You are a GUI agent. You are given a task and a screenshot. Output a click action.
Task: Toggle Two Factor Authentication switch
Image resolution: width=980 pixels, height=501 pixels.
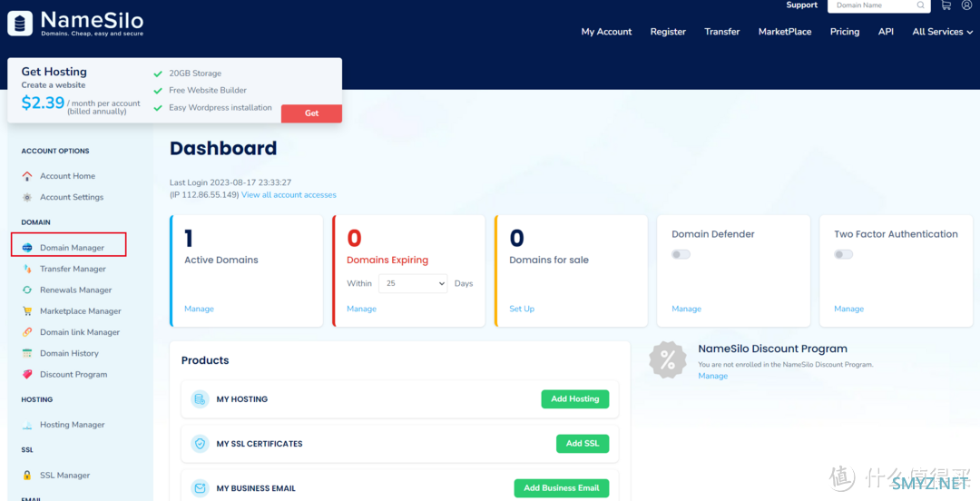pyautogui.click(x=843, y=254)
